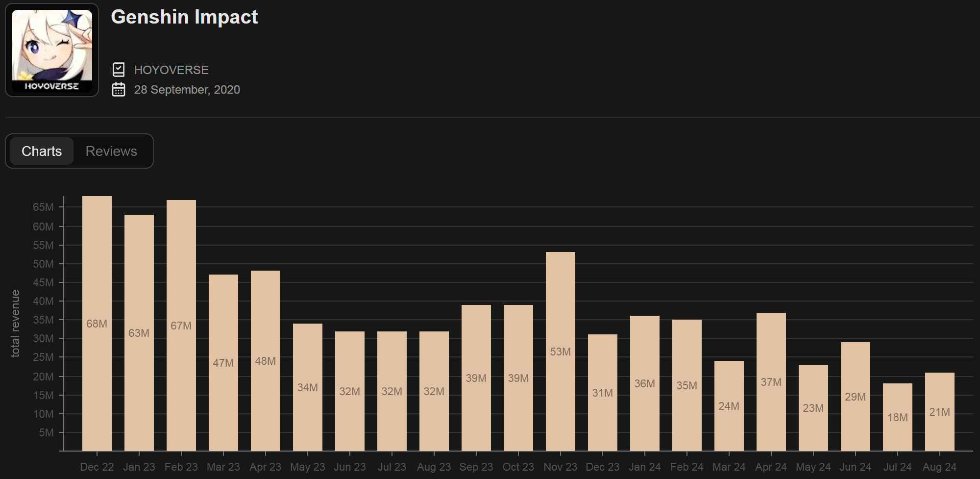The height and width of the screenshot is (479, 980).
Task: Switch to the Charts tab
Action: 42,151
